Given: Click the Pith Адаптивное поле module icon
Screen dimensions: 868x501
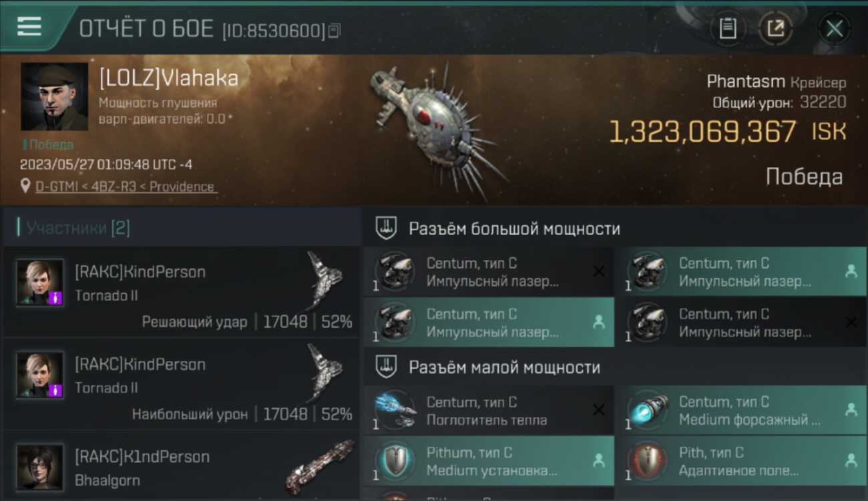Looking at the screenshot, I should pos(648,462).
